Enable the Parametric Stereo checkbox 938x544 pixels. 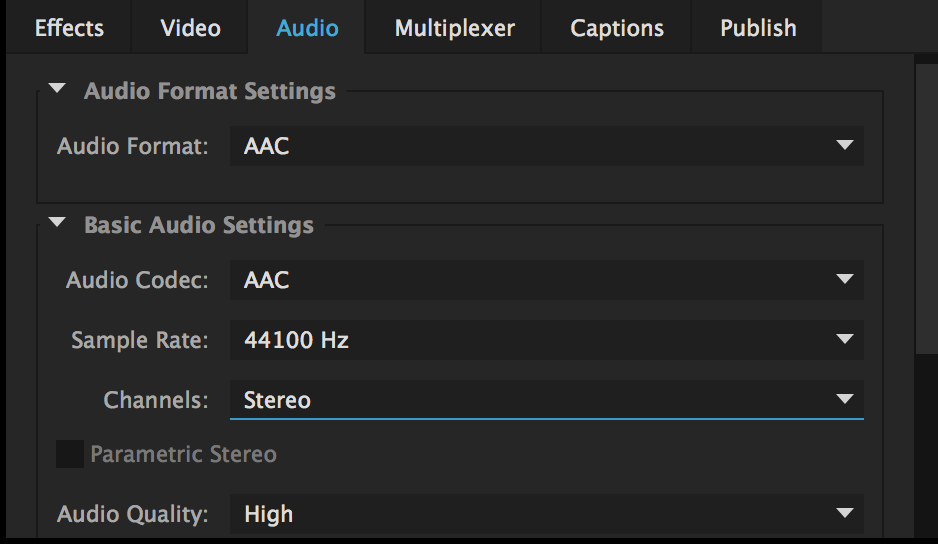(x=70, y=454)
